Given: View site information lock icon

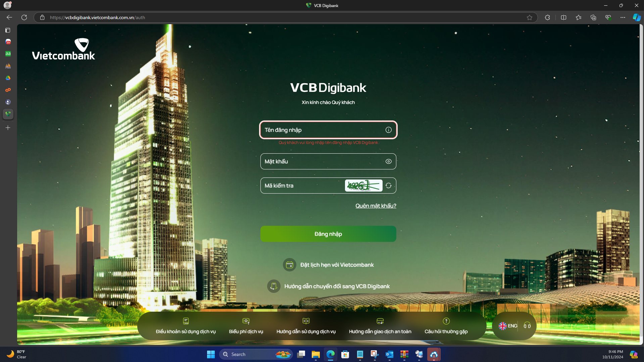Looking at the screenshot, I should coord(42,17).
